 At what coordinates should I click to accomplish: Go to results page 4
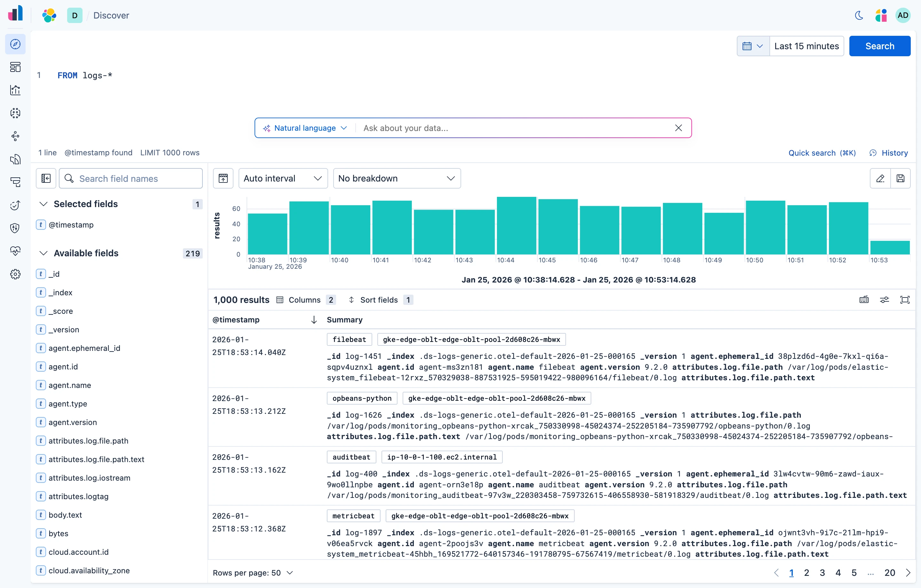[x=838, y=573]
